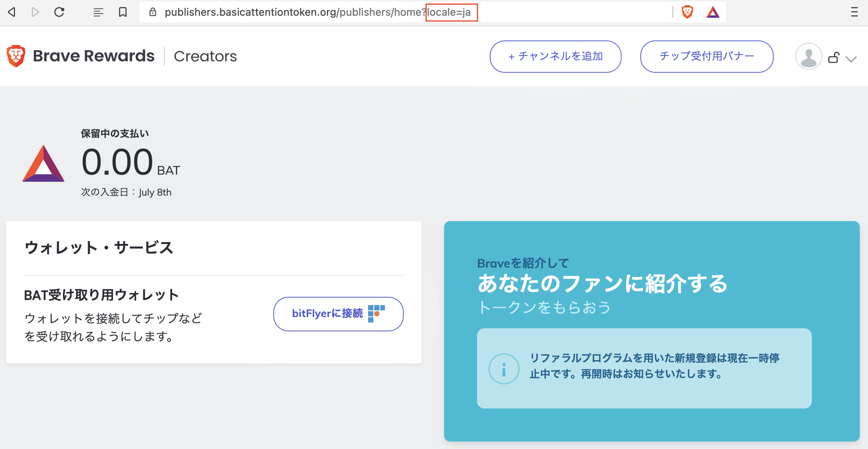The height and width of the screenshot is (449, 868).
Task: Click the Brave Rewards lion logo
Action: click(16, 56)
